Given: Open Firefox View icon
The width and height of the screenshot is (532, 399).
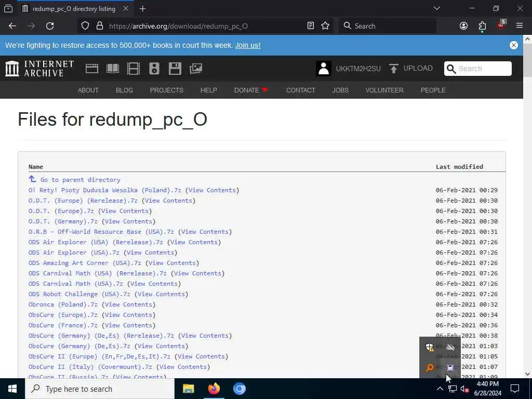Looking at the screenshot, I should pos(8,8).
